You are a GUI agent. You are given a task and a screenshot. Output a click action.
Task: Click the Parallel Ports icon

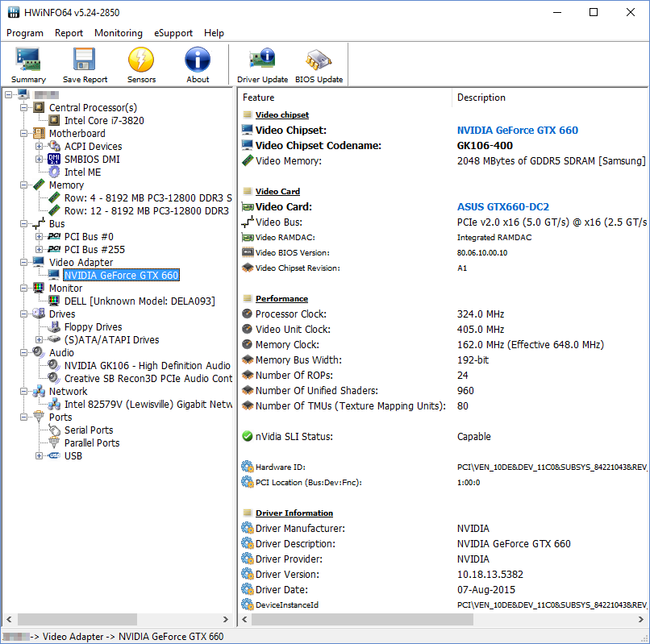tap(54, 442)
